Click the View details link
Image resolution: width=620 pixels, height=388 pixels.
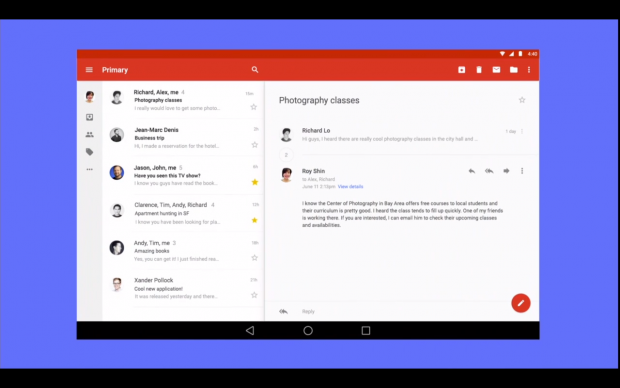tap(350, 186)
